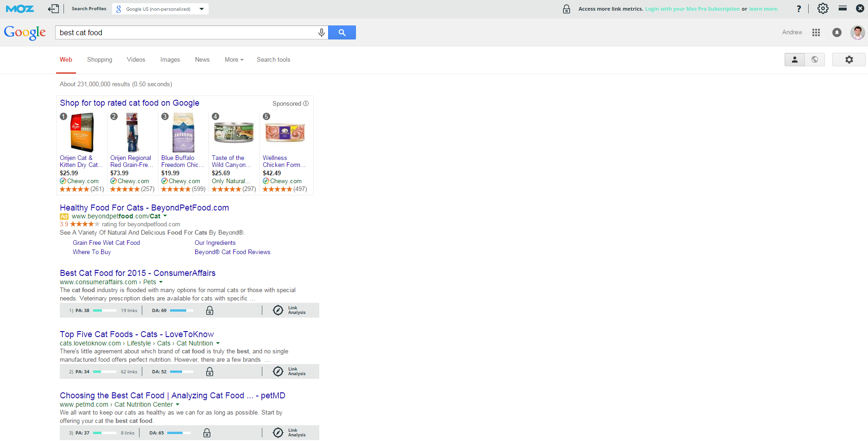Image resolution: width=868 pixels, height=441 pixels.
Task: Open Blue Buffalo Freedom product image
Action: [x=184, y=133]
